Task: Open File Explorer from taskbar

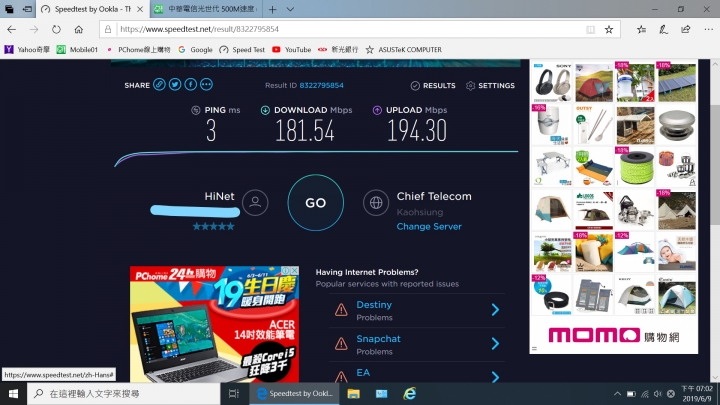Action: tap(354, 394)
